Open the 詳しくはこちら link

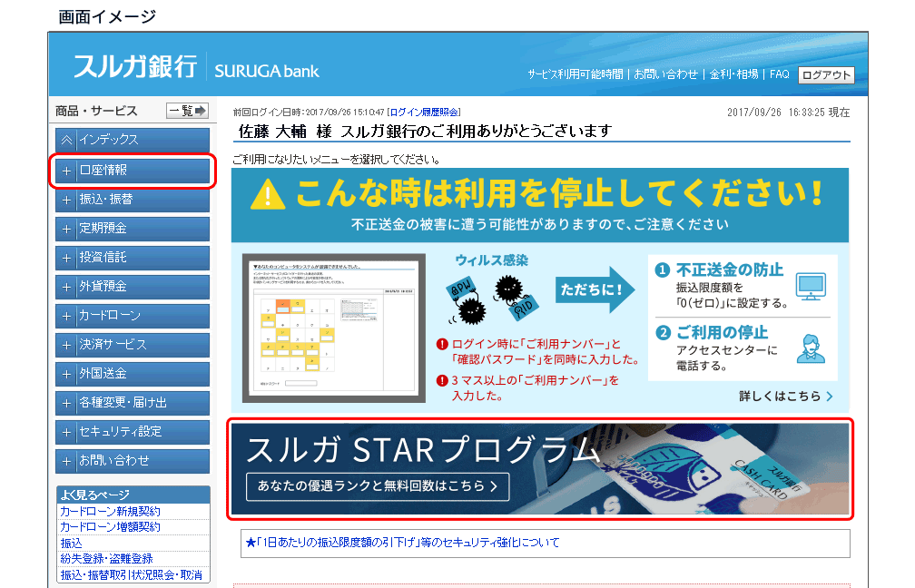click(785, 396)
